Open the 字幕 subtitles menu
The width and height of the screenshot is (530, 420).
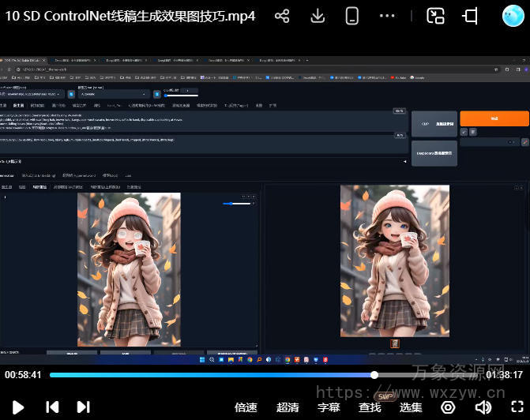(x=329, y=407)
